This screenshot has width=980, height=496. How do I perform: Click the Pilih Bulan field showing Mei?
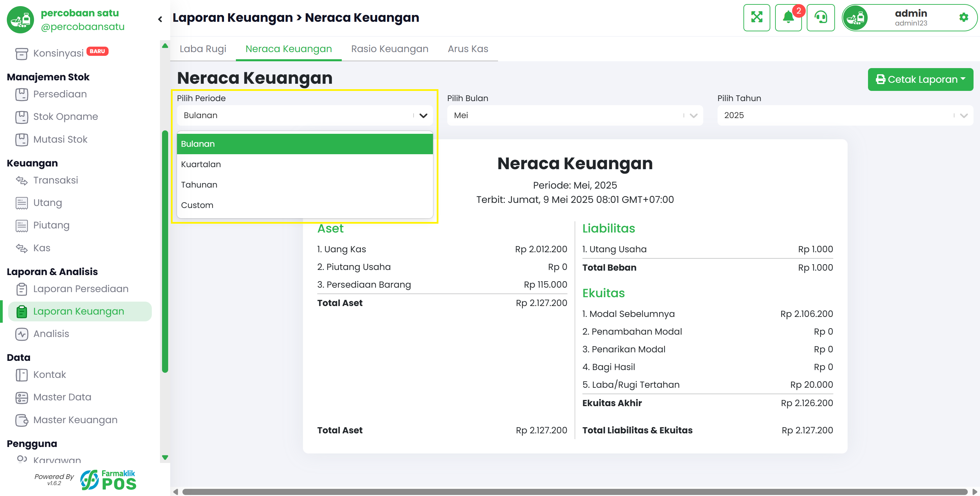point(575,115)
